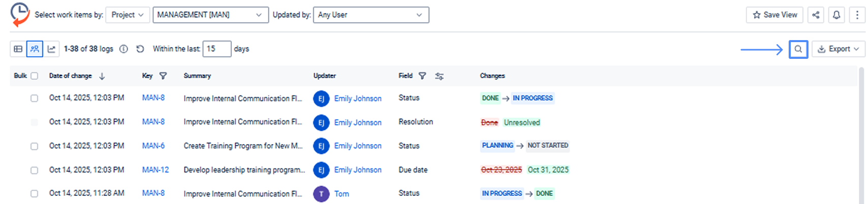Open the Export menu

coord(838,49)
